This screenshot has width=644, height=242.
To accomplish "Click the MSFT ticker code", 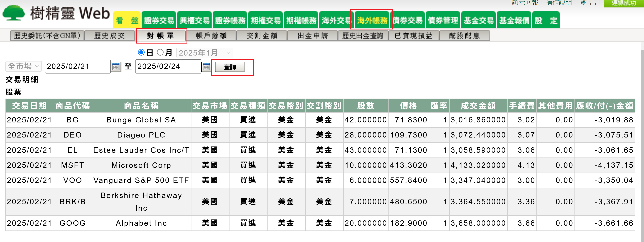I will pyautogui.click(x=73, y=165).
